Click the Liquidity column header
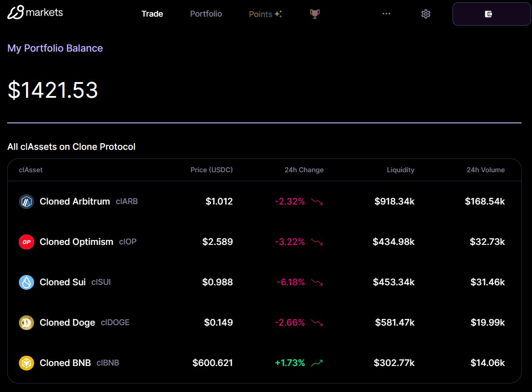 click(400, 170)
